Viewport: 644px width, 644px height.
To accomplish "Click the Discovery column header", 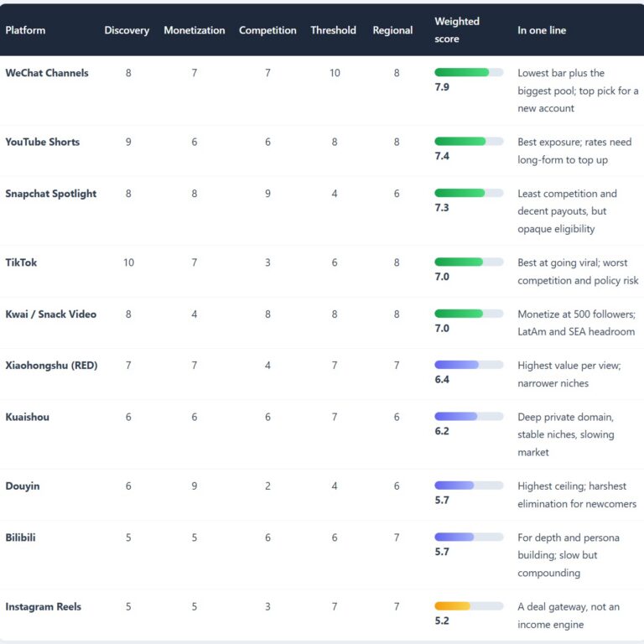I will click(127, 30).
